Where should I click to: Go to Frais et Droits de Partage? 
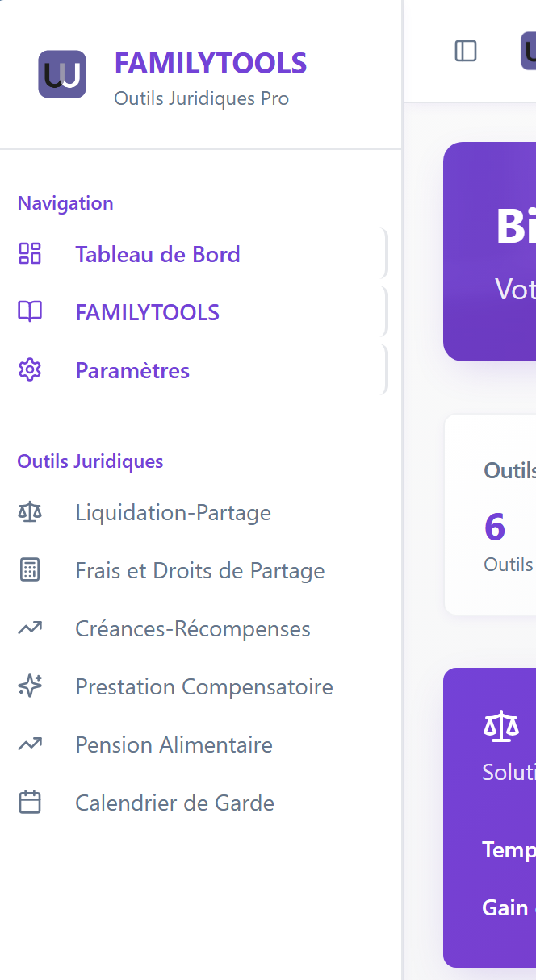click(199, 570)
